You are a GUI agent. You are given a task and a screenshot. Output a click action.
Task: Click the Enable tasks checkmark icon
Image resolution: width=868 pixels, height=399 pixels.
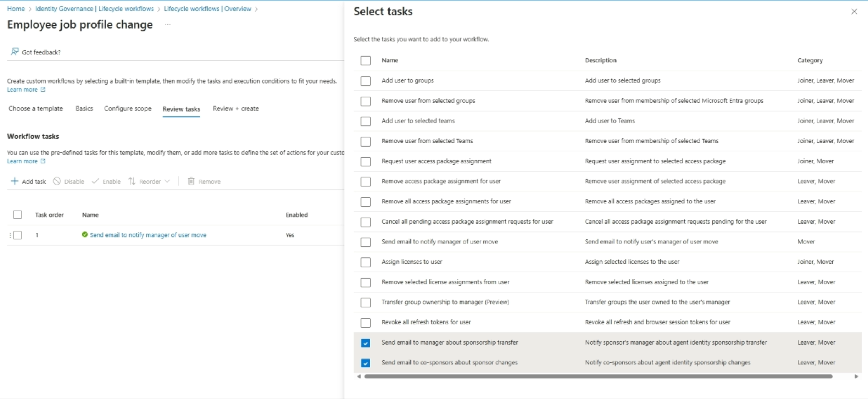click(95, 181)
